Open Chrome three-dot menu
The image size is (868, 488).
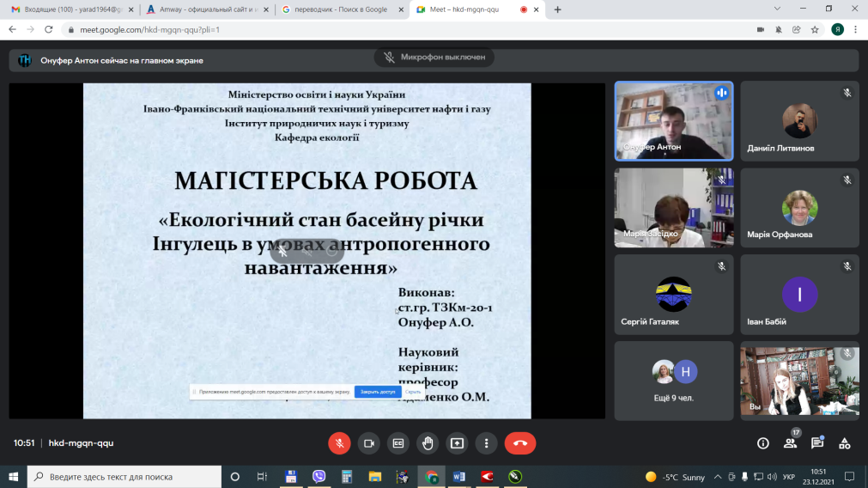pyautogui.click(x=856, y=29)
